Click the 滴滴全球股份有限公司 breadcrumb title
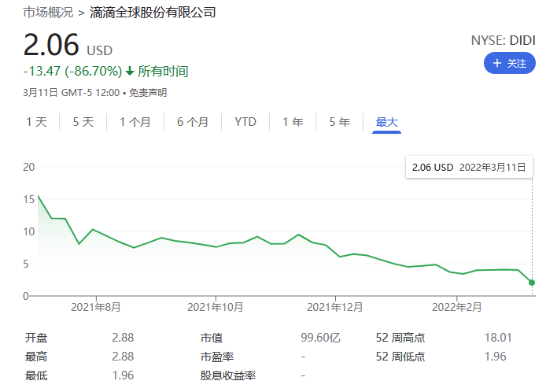The width and height of the screenshot is (546, 392). tap(153, 13)
